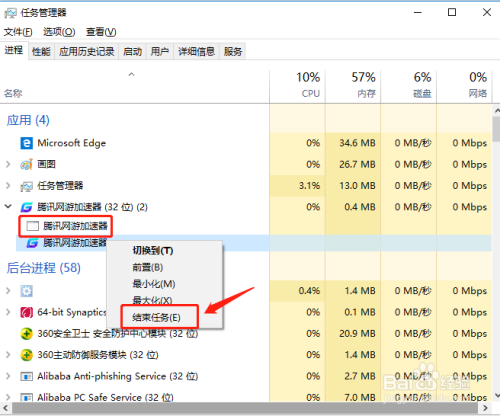Screen dimensions: 500x416
Task: Click the horizontal scrollbar left arrow
Action: pos(5,408)
